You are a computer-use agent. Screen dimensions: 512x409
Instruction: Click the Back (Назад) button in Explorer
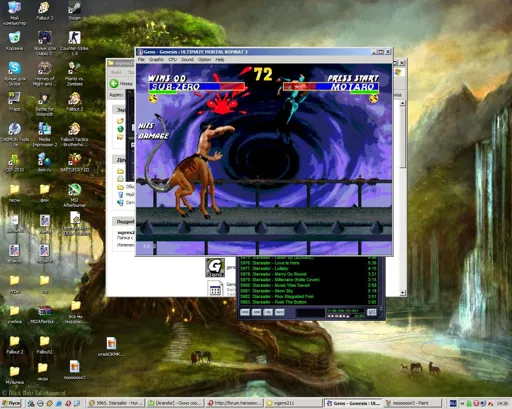click(x=121, y=83)
